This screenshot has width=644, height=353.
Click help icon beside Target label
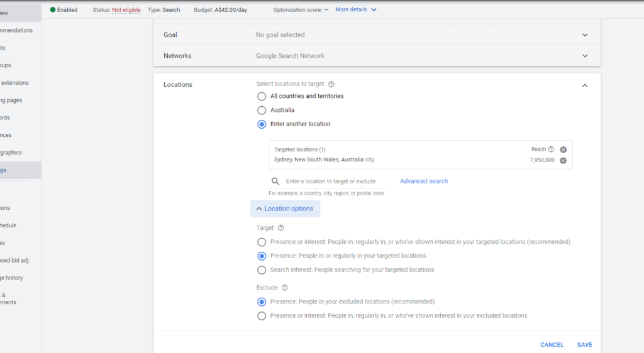coord(281,228)
